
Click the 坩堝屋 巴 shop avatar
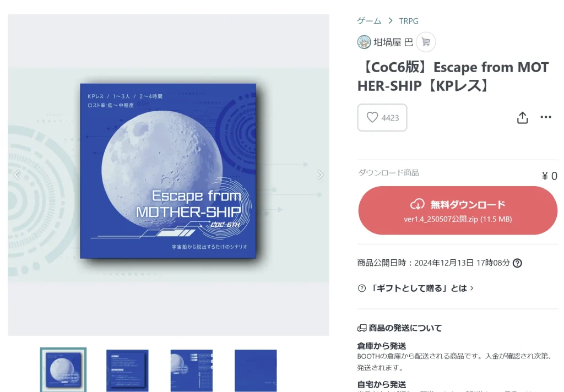click(364, 42)
